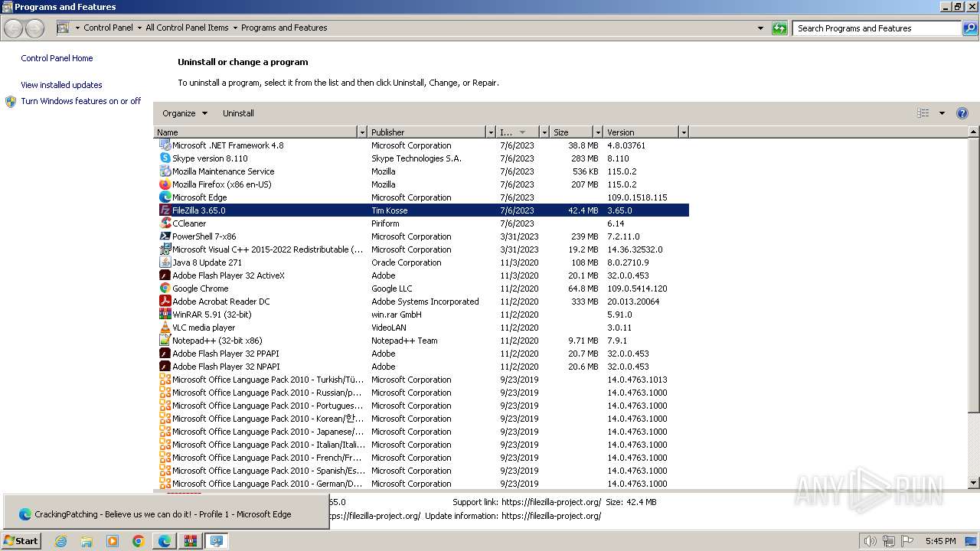
Task: Click the list scrollbar down arrow
Action: (x=974, y=483)
